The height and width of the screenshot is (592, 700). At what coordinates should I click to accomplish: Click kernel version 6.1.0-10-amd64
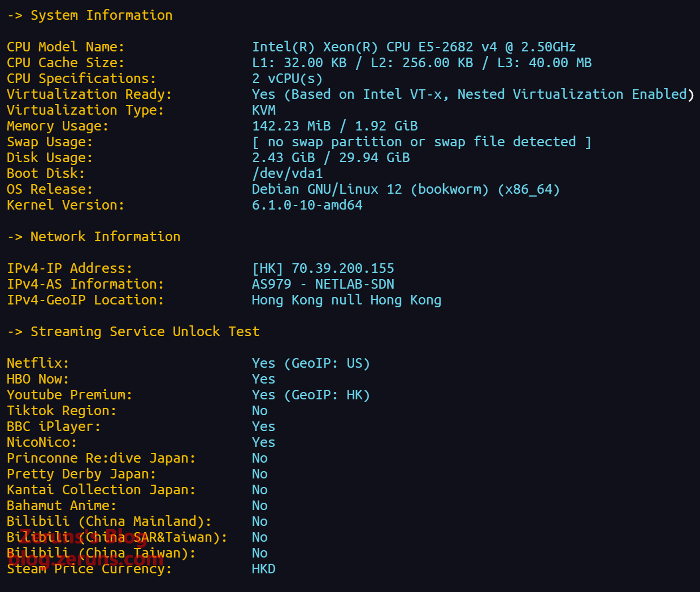pyautogui.click(x=307, y=205)
